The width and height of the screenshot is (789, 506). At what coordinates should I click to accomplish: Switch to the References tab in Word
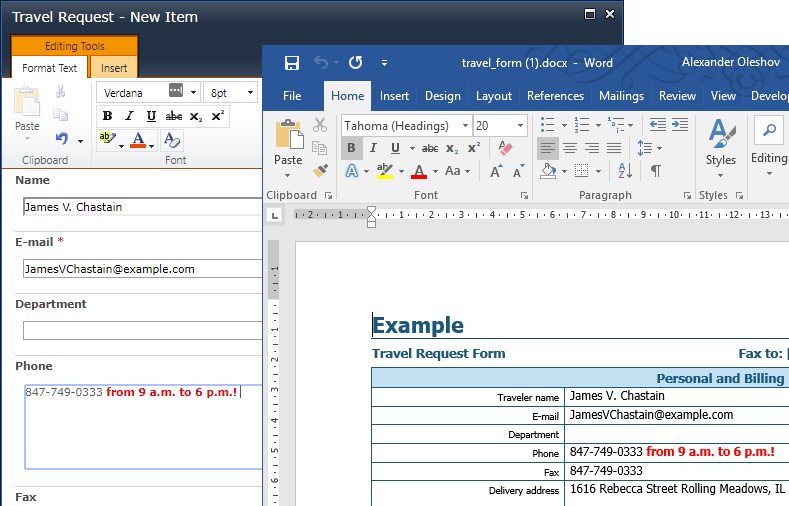coord(555,96)
